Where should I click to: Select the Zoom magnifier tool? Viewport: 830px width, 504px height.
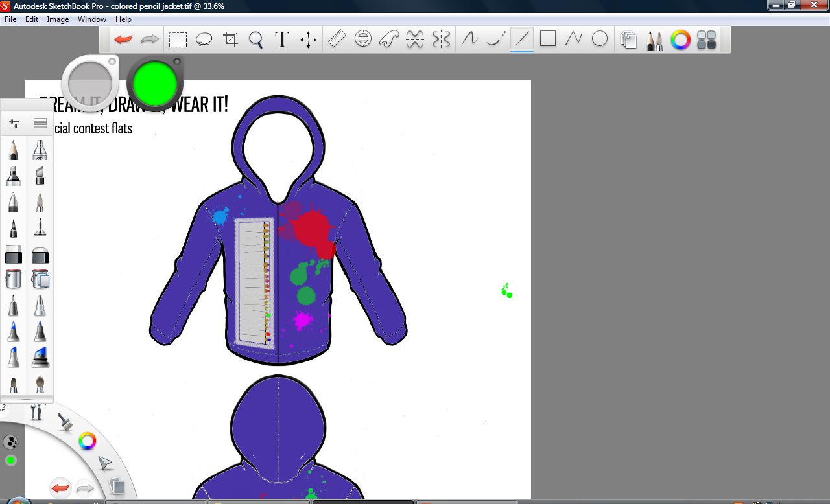256,40
